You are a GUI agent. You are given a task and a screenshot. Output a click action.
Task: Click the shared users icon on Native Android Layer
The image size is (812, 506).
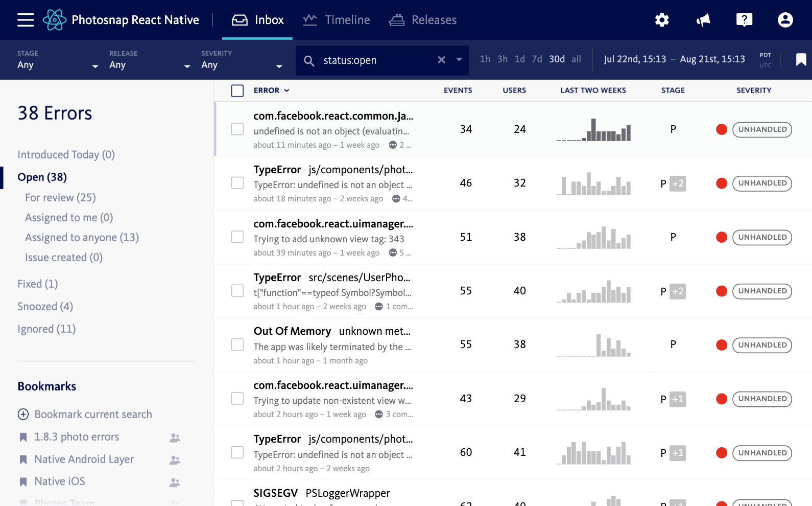[175, 460]
